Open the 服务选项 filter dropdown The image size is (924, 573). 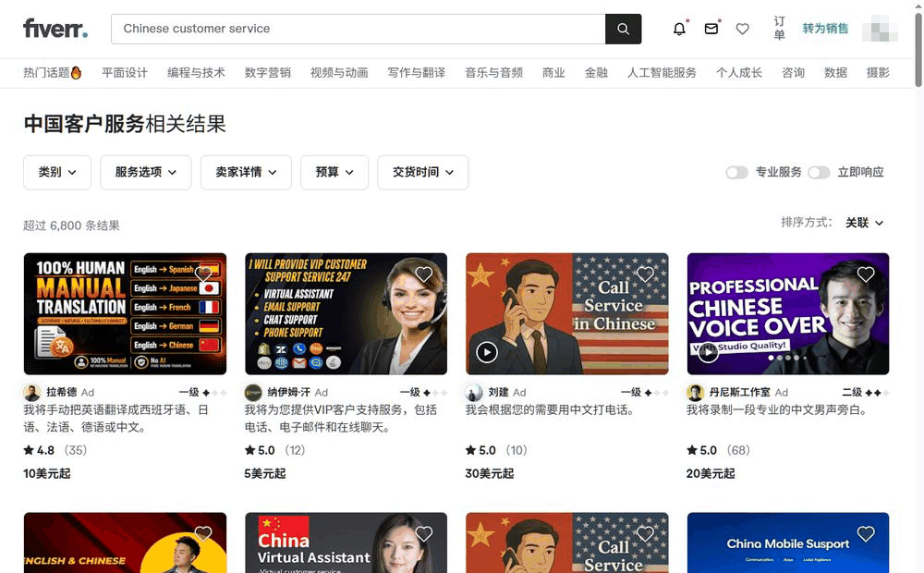[146, 172]
